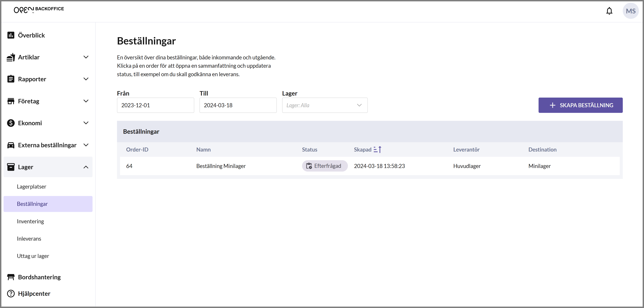Click the Ekonomi dollar icon
Screen dimensions: 644x308
pos(11,123)
